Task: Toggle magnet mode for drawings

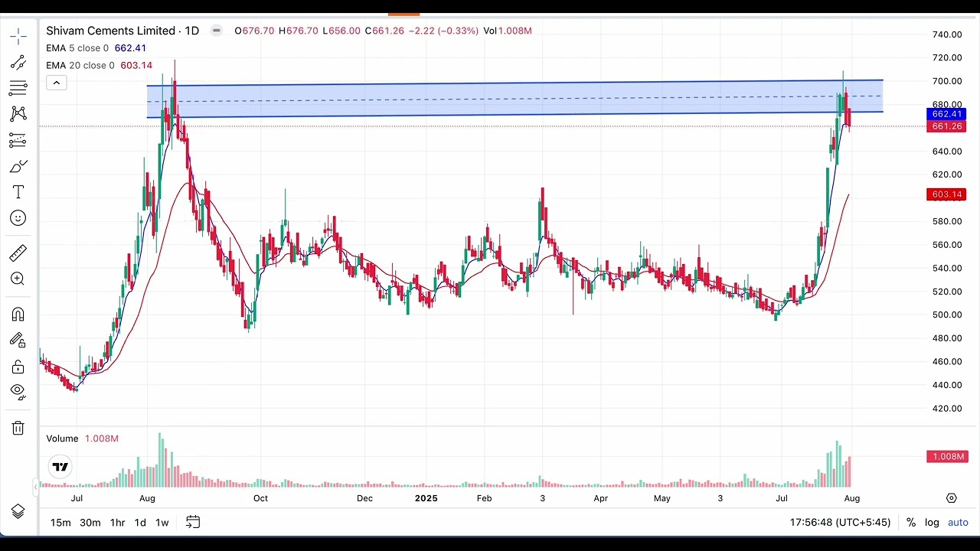Action: click(x=18, y=314)
